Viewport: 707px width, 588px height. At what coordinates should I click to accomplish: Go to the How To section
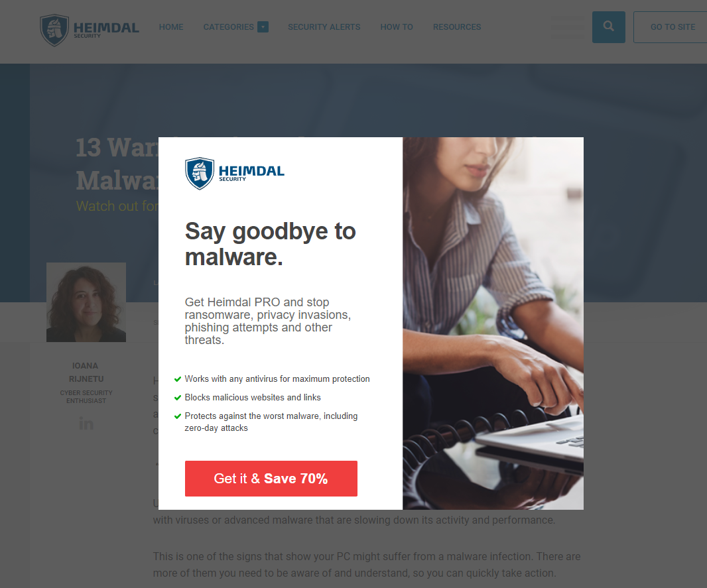pyautogui.click(x=397, y=27)
